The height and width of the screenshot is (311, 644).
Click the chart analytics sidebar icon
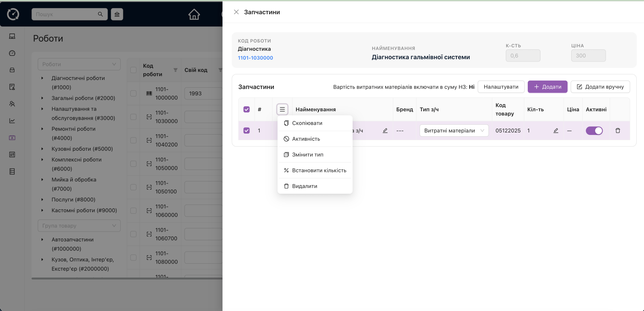point(12,121)
